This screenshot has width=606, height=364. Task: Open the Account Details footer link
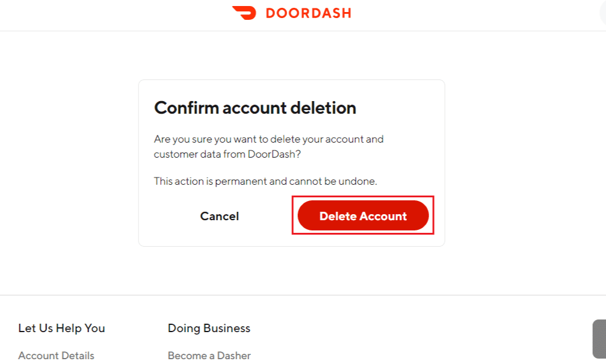pos(56,356)
